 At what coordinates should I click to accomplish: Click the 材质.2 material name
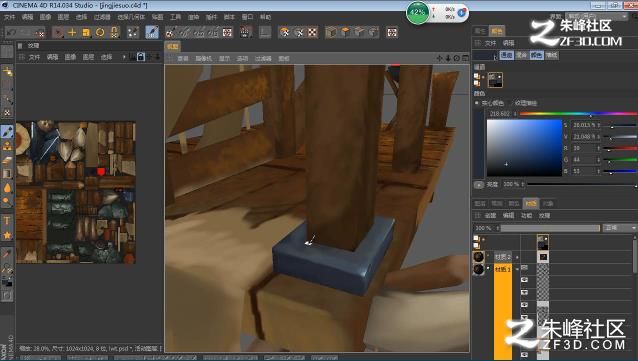[503, 257]
